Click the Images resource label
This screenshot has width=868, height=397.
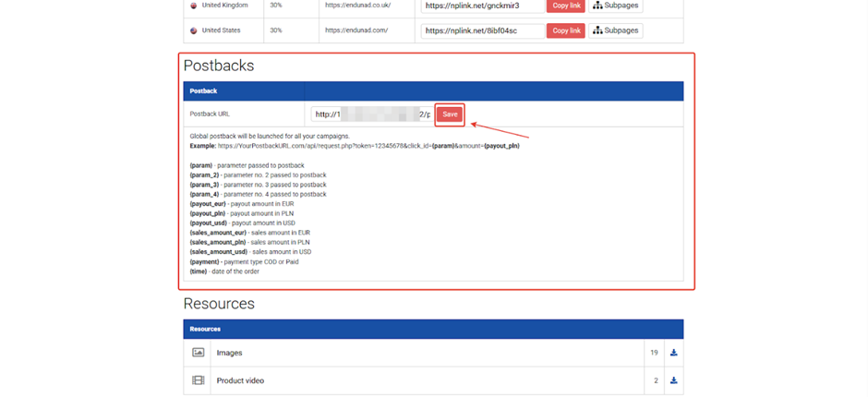coord(229,353)
